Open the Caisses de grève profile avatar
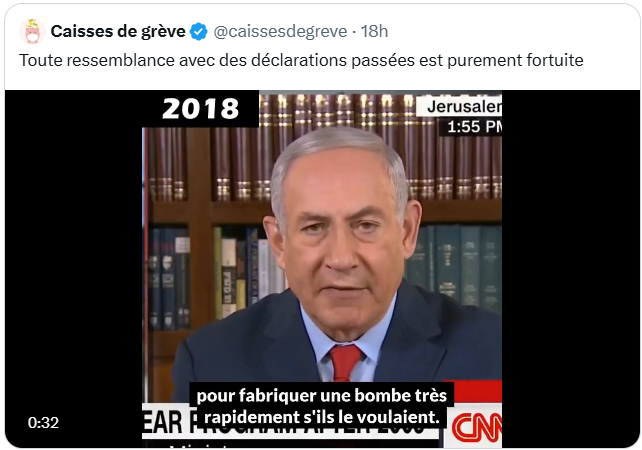This screenshot has width=642, height=450. [32, 31]
